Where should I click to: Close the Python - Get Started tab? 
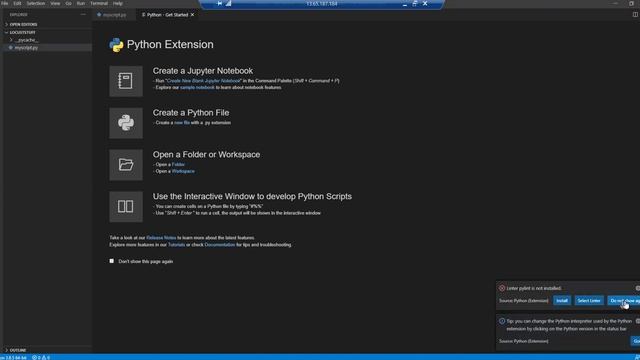click(x=193, y=15)
